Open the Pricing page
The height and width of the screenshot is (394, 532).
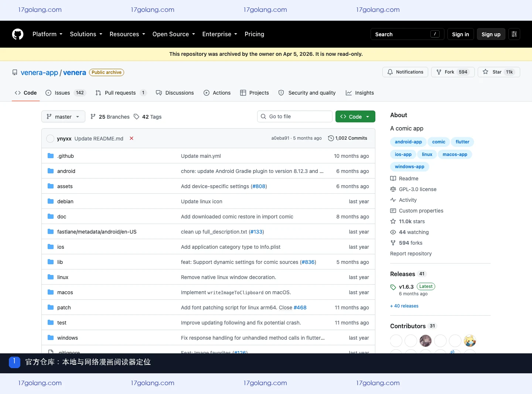[x=254, y=34]
